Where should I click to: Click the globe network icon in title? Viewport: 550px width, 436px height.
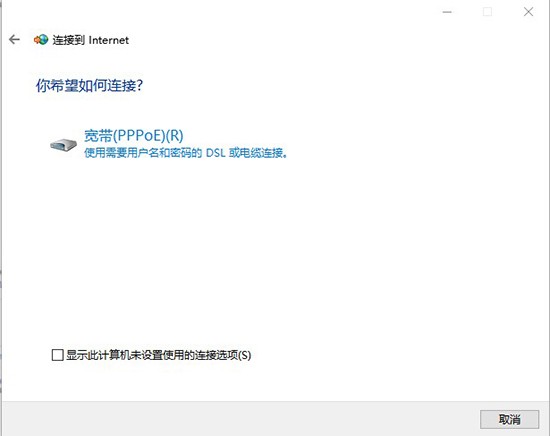(41, 40)
